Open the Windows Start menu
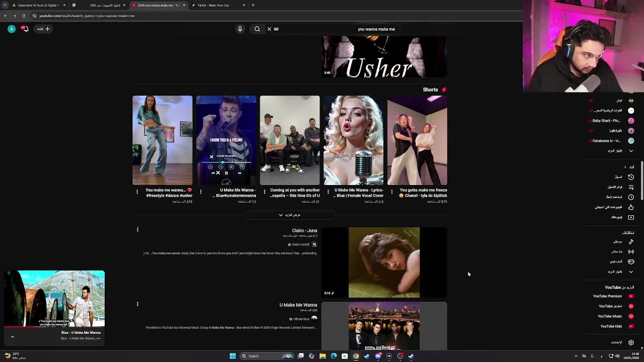 232,356
